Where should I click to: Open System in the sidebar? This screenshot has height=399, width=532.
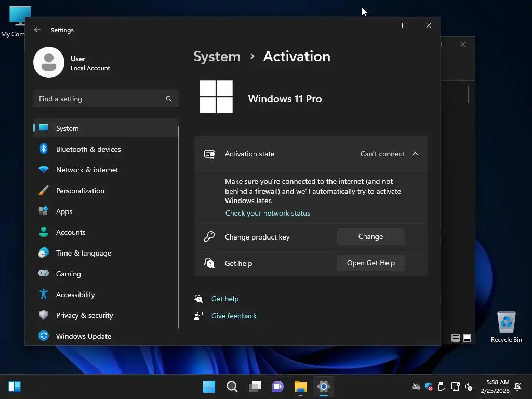click(x=105, y=128)
